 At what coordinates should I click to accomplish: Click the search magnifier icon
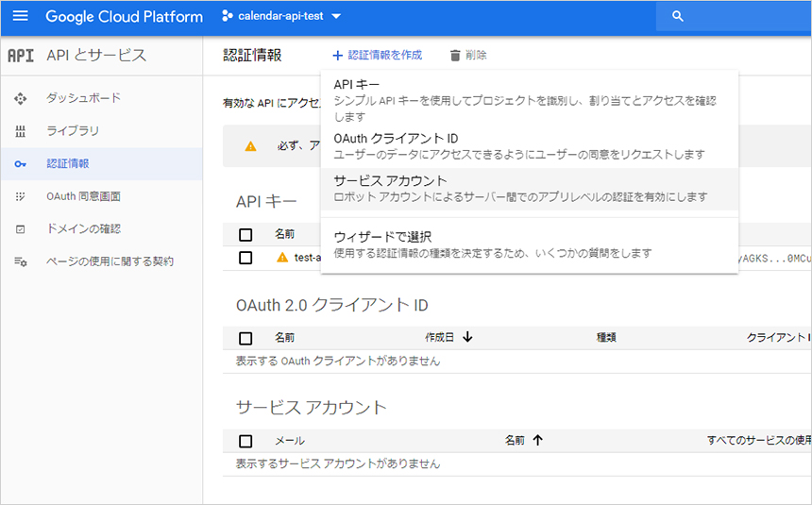678,17
